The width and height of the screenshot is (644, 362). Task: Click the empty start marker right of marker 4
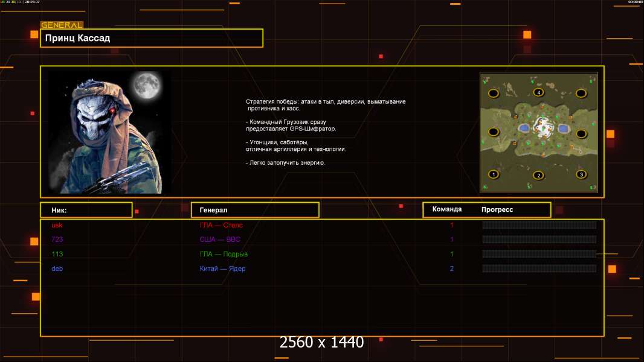(581, 94)
